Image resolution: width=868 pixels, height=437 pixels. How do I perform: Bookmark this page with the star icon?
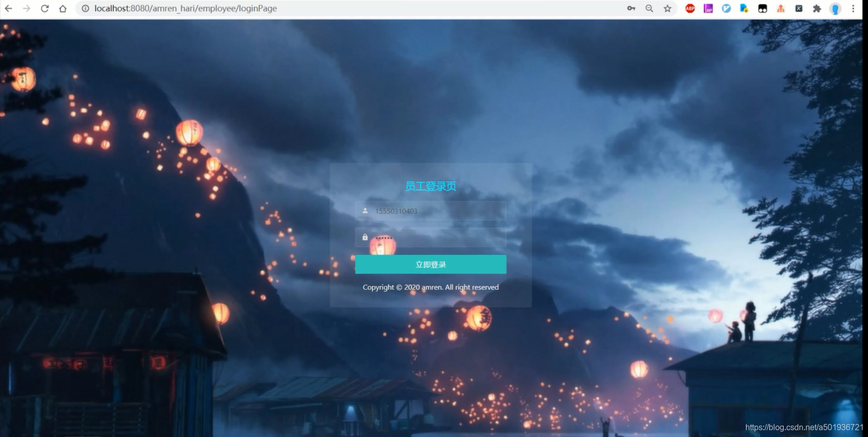coord(667,9)
